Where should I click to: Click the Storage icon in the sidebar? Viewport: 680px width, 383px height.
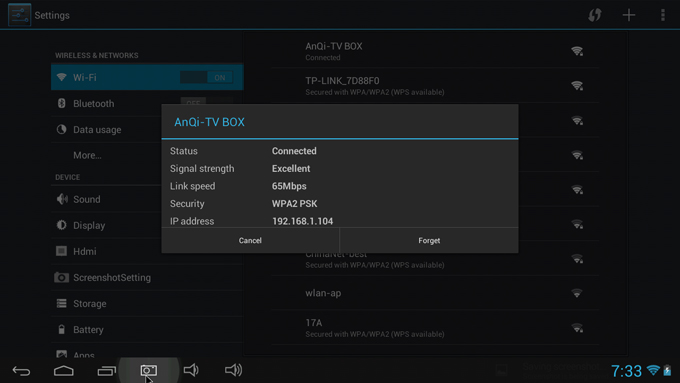point(62,303)
